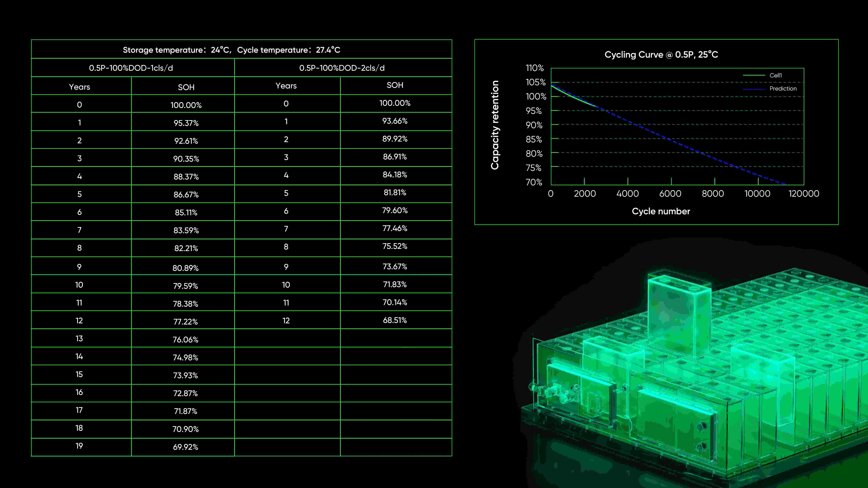Click the 105% y-axis tick label
This screenshot has height=488, width=868.
(x=535, y=82)
